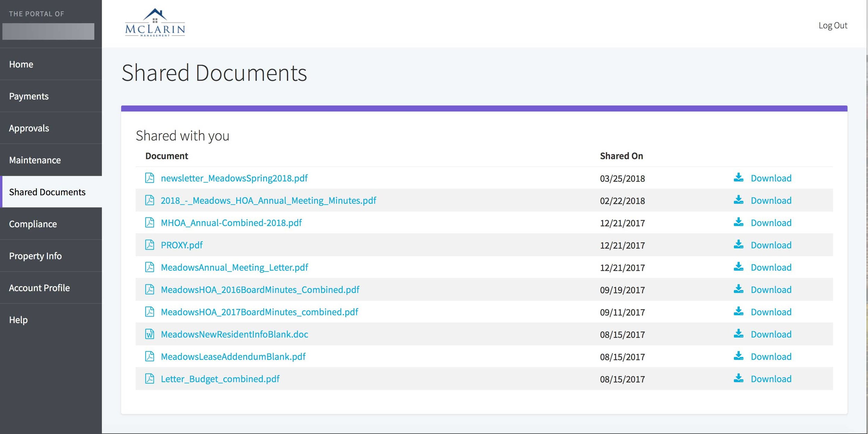Select Compliance from the side navigation
This screenshot has height=434, width=868.
pyautogui.click(x=33, y=224)
